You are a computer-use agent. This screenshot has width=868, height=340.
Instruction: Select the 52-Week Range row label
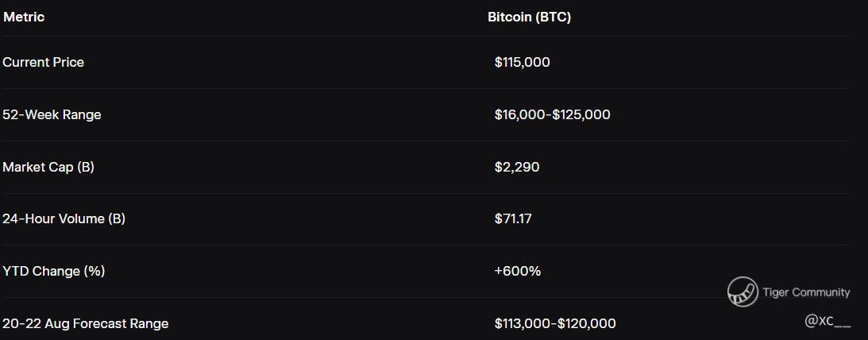[x=52, y=114]
